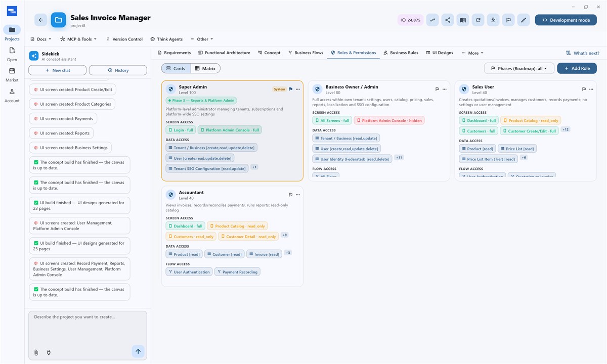The image size is (607, 364).
Task: Expand +1 more data access in Super Admin
Action: [254, 167]
